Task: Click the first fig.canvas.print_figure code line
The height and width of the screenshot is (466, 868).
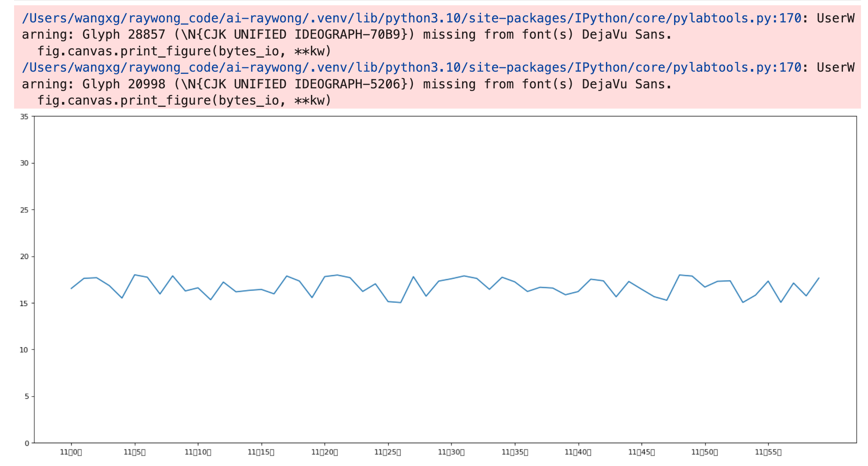Action: [184, 51]
